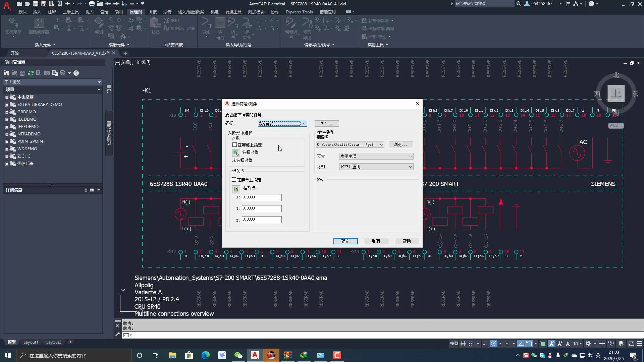The height and width of the screenshot is (362, 644).
Task: Switch to the 默认 ribbon tab
Action: pos(22,12)
